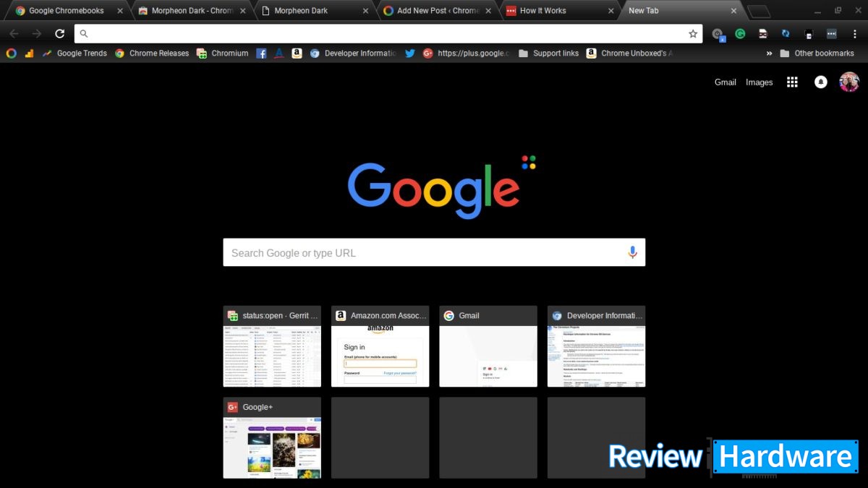Click the forward navigation arrow
The height and width of the screenshot is (488, 868).
[x=37, y=33]
